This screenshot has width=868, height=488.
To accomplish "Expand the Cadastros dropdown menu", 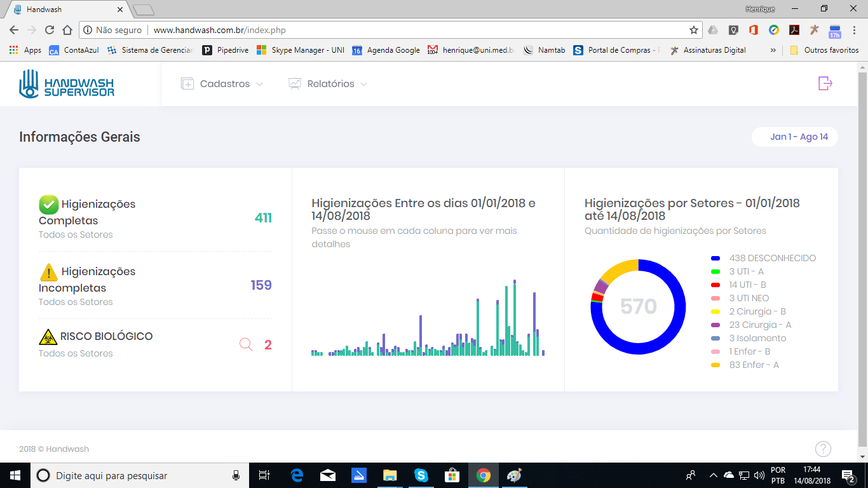I will 222,84.
